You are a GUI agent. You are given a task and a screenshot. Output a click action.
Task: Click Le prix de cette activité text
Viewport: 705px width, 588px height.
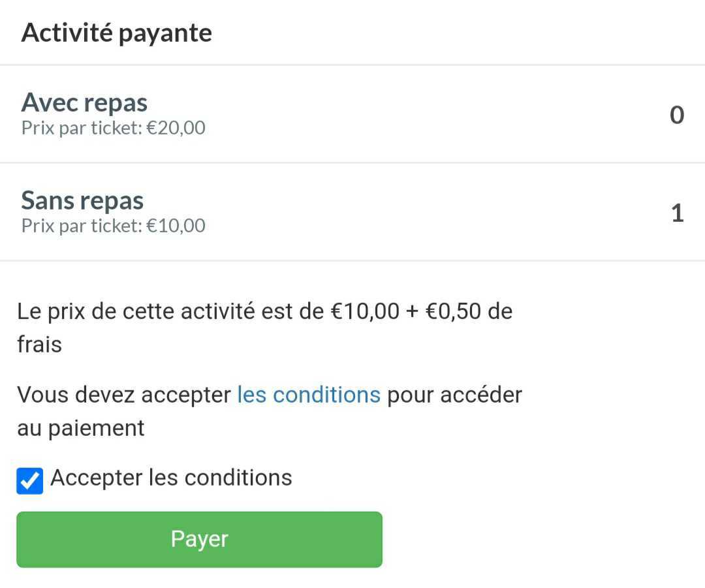135,311
